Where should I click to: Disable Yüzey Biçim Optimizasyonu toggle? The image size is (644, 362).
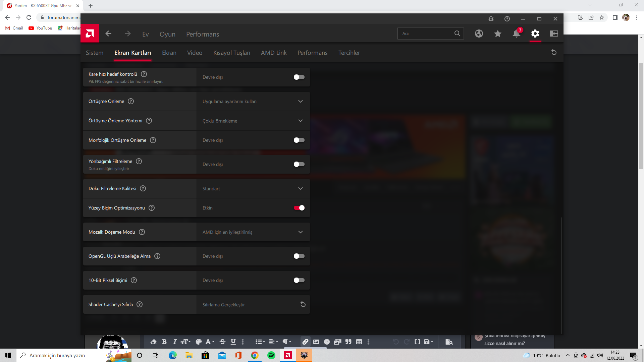[x=299, y=208]
